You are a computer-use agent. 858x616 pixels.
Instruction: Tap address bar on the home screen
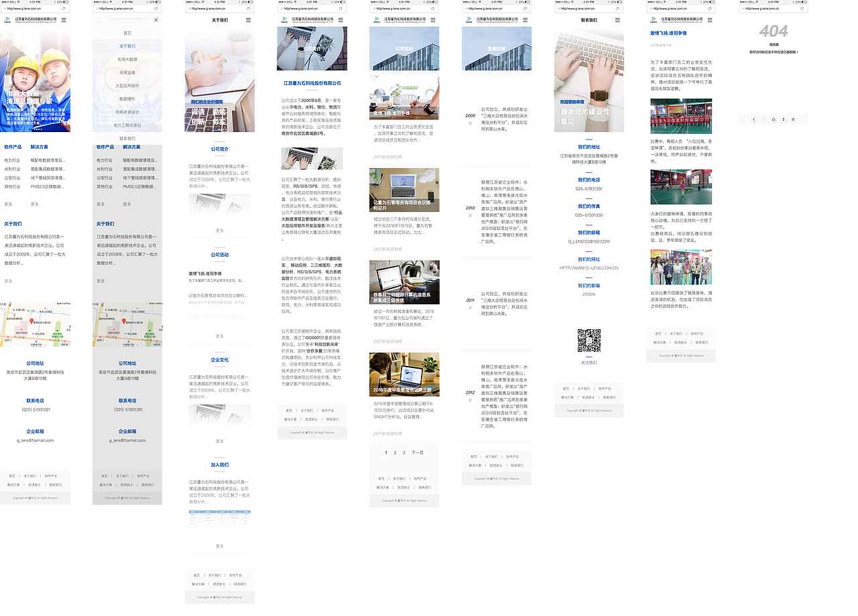click(34, 9)
